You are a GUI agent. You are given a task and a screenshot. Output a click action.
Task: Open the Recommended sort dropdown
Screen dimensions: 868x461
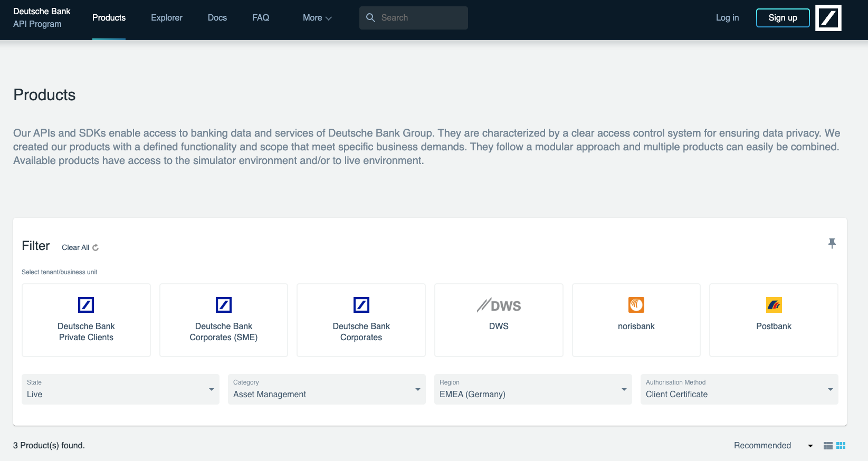pos(773,446)
